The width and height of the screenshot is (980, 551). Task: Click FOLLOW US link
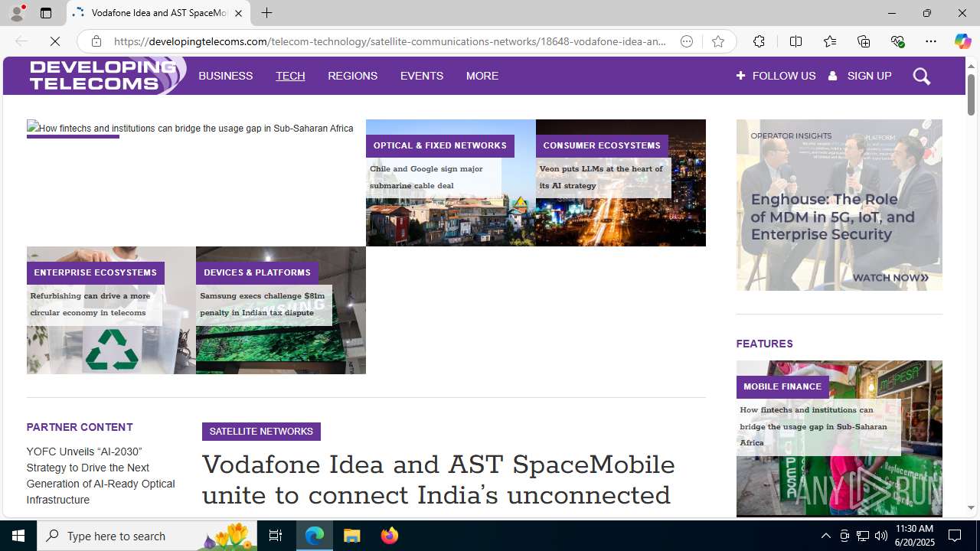(776, 76)
